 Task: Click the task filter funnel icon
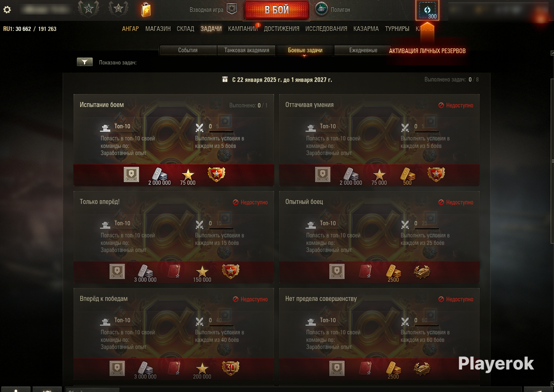(85, 62)
